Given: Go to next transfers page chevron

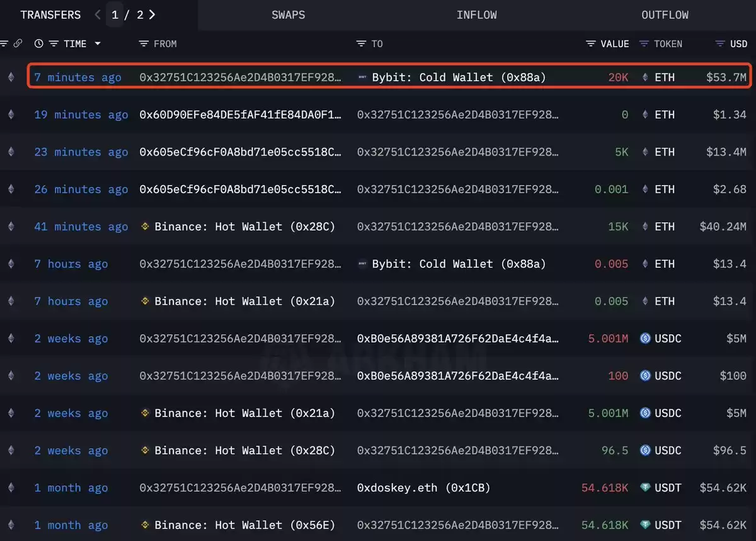Looking at the screenshot, I should 152,14.
